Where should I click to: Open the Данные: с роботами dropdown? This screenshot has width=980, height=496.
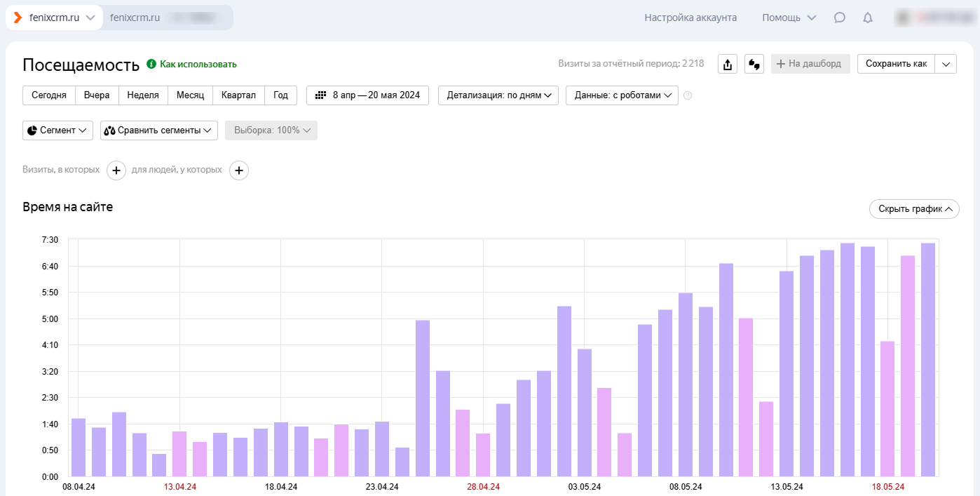pyautogui.click(x=622, y=95)
